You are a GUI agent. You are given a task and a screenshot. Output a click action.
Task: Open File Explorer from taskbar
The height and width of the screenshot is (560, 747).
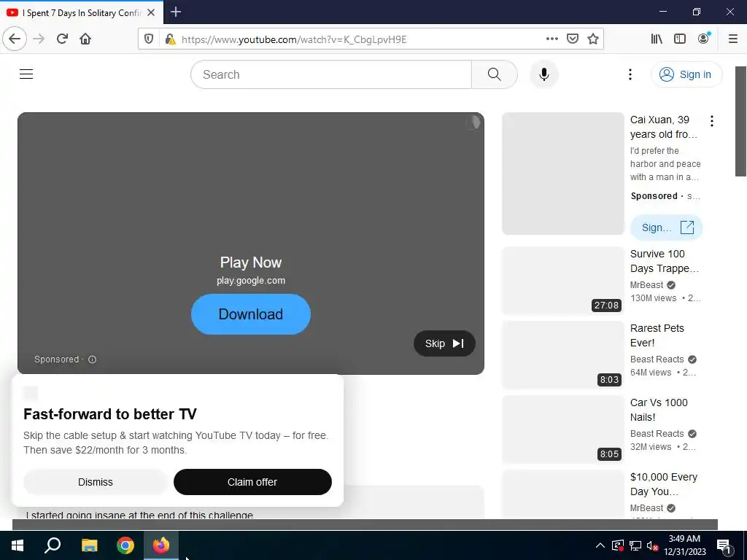click(89, 545)
